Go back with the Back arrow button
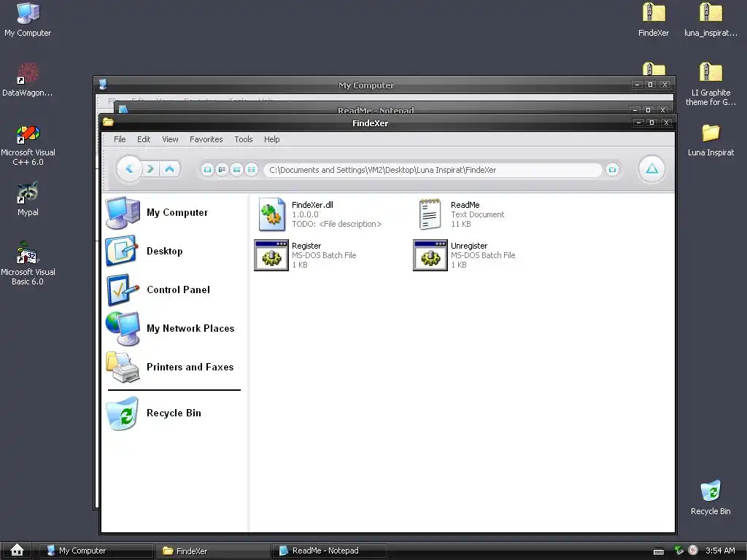747x560 pixels. (129, 168)
